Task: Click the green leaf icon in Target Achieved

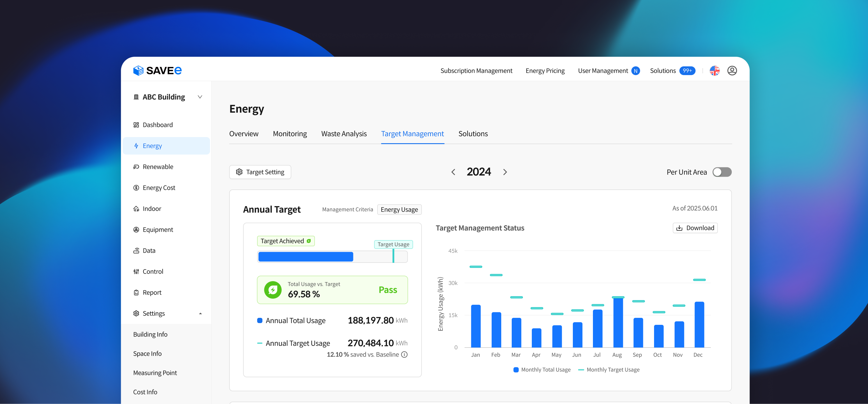Action: [x=309, y=241]
